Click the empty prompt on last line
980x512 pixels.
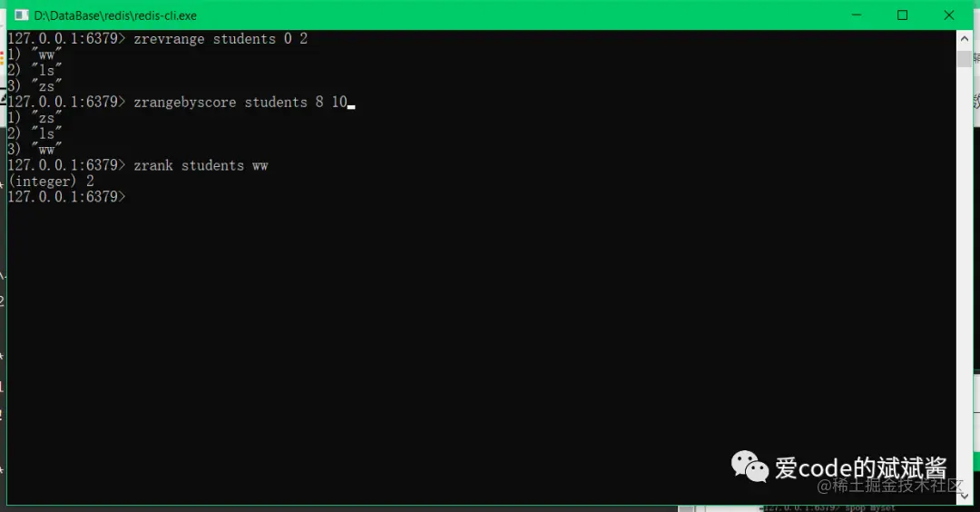pos(66,197)
